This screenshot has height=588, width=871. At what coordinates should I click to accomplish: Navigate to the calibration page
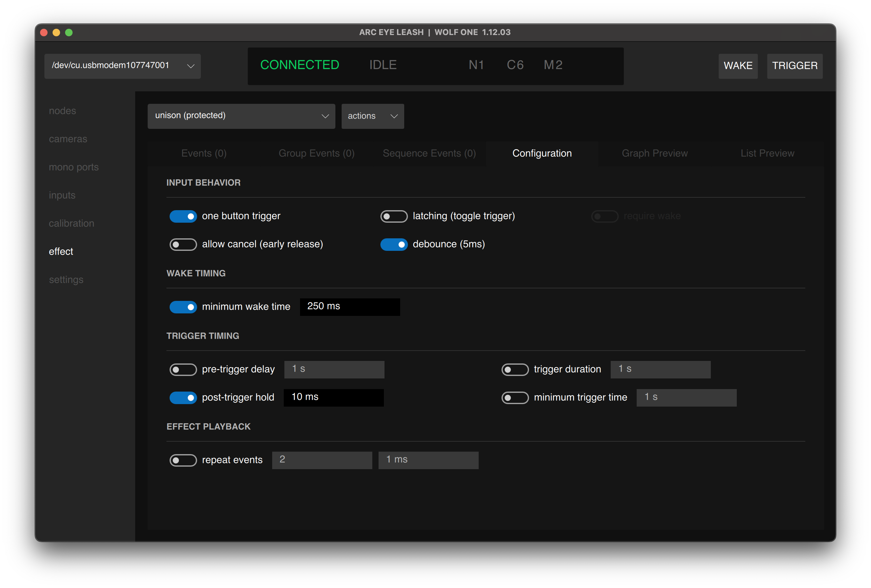pyautogui.click(x=71, y=223)
